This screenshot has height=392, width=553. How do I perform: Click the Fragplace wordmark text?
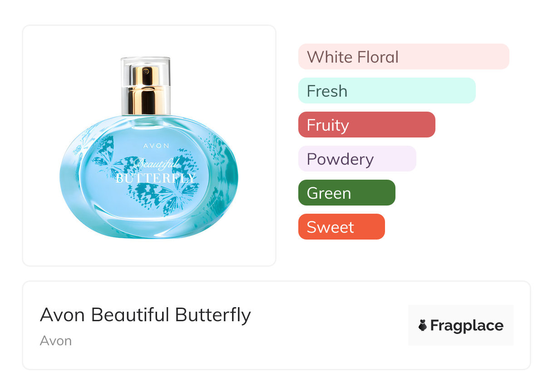(x=467, y=326)
